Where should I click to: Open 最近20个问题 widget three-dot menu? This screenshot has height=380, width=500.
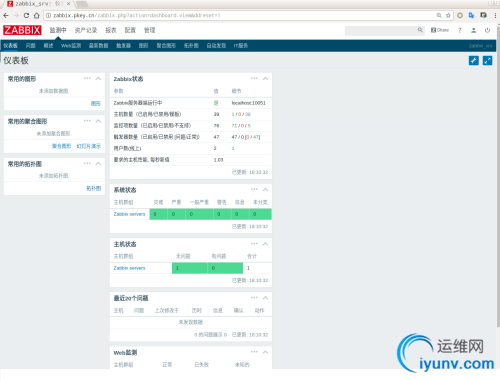click(x=254, y=298)
